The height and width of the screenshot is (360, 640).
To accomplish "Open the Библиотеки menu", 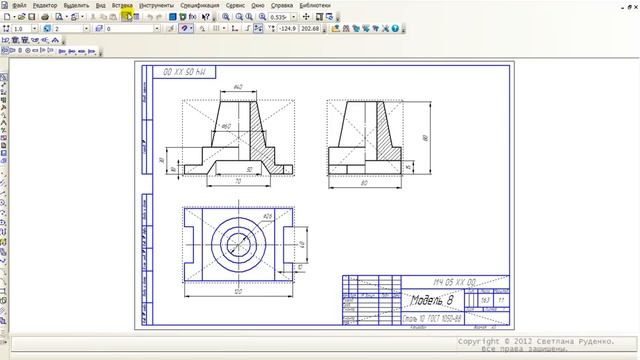I will coord(315,6).
